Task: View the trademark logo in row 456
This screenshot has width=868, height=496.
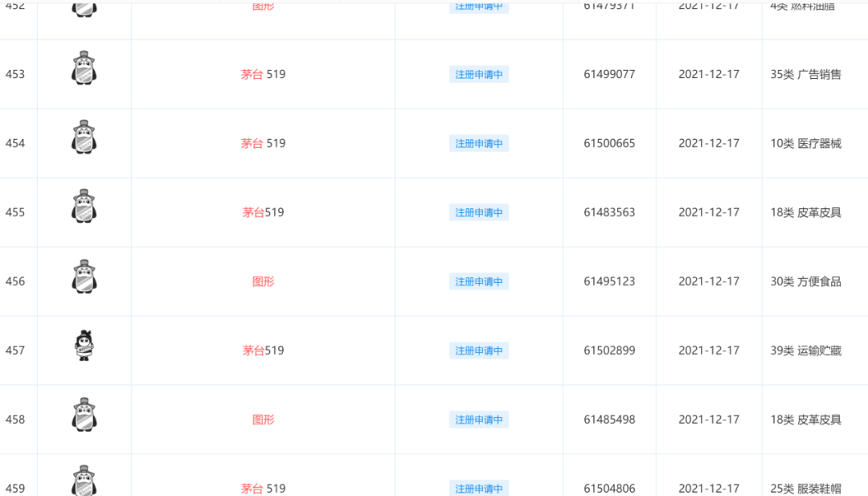Action: [84, 277]
